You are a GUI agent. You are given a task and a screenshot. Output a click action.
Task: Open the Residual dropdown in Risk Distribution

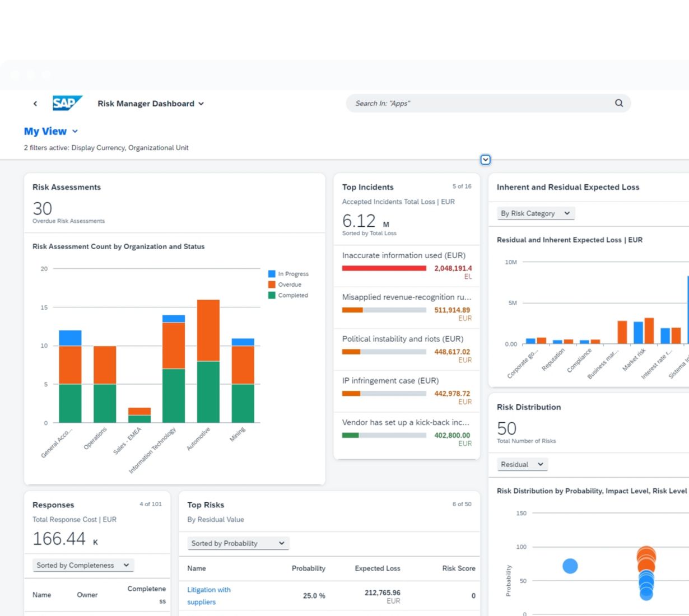click(522, 464)
